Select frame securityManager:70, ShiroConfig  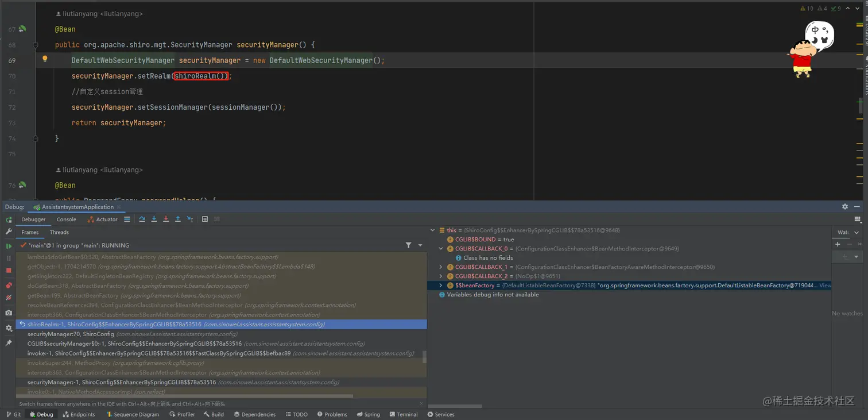click(222, 334)
